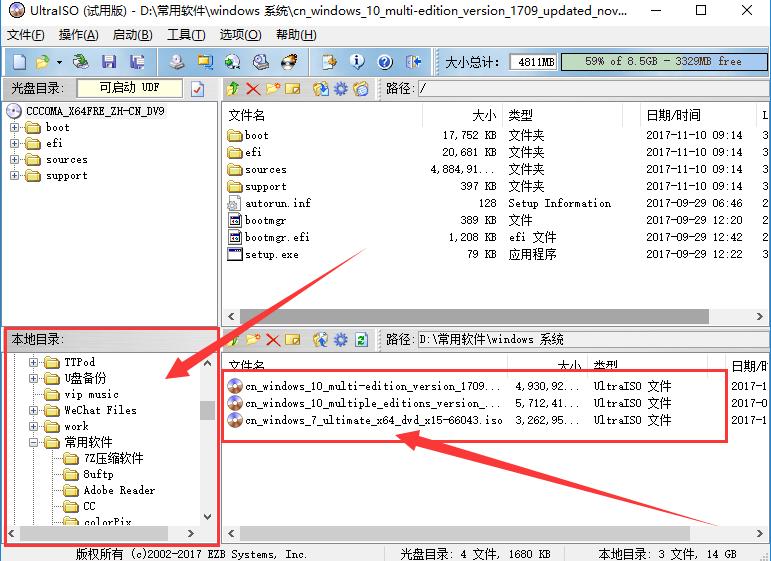Image resolution: width=771 pixels, height=561 pixels.
Task: Select cn_windows_7_ultimate_x64_dvd_x15-66043.iso file
Action: (374, 420)
